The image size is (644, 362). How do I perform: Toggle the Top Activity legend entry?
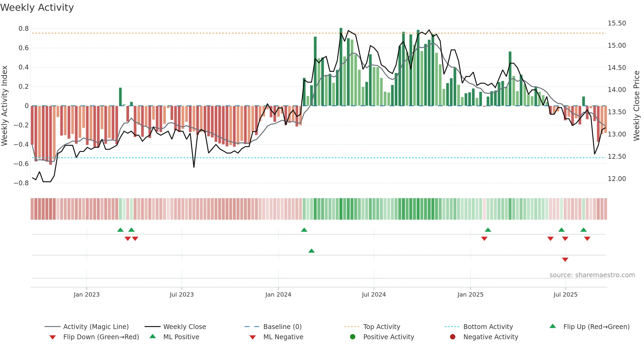pos(372,327)
